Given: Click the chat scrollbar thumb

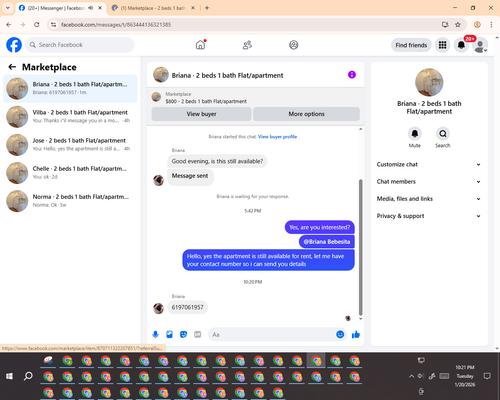Looking at the screenshot, I should click(360, 247).
